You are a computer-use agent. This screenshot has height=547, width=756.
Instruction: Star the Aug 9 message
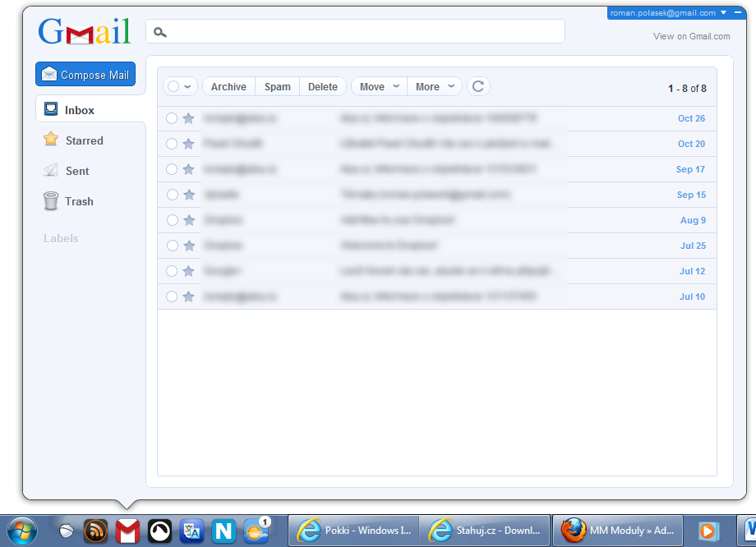[x=189, y=220]
